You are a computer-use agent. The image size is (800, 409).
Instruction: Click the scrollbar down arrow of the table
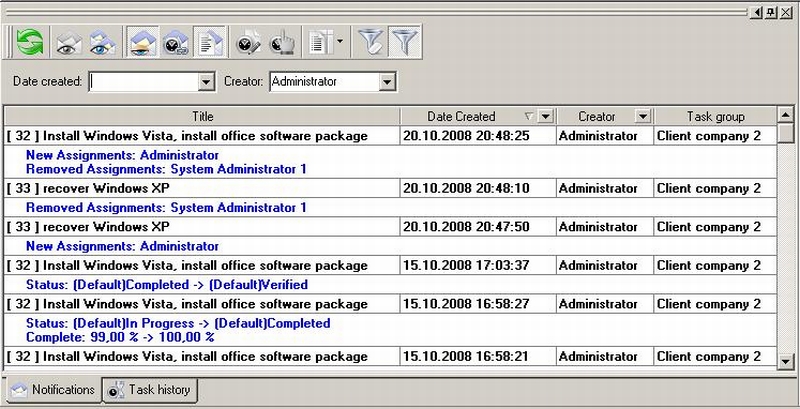[x=786, y=361]
